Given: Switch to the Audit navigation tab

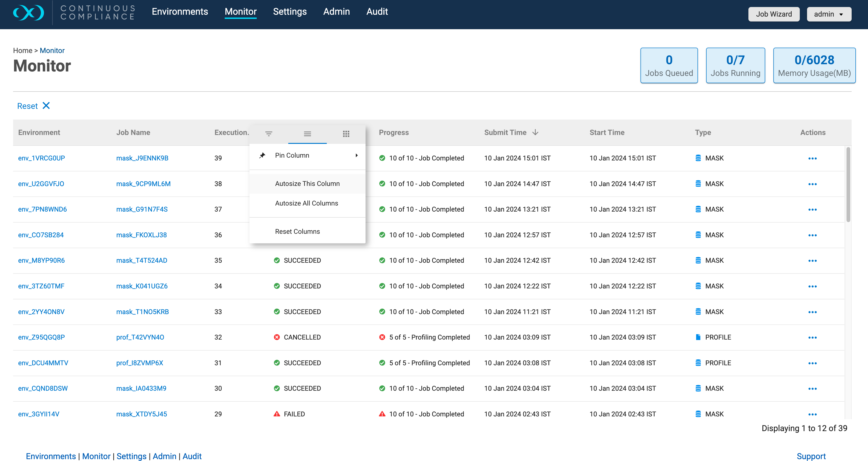Looking at the screenshot, I should [377, 11].
